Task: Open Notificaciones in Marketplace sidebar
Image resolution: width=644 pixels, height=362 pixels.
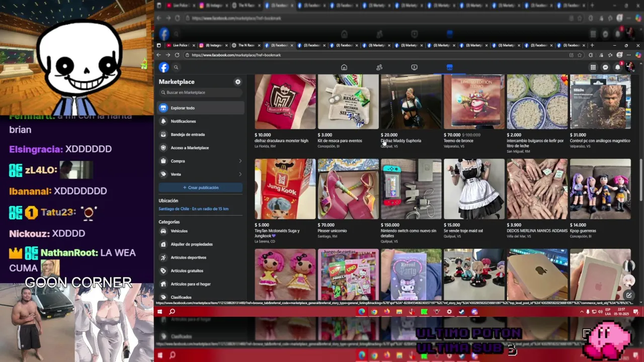Action: coord(200,121)
